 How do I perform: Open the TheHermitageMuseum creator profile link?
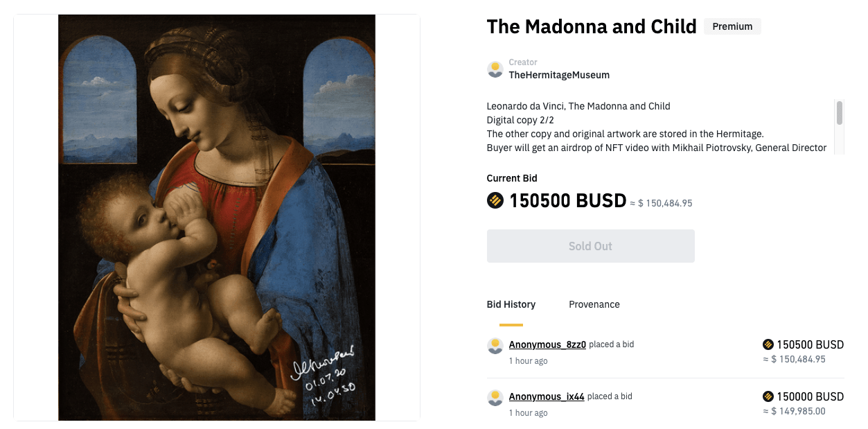559,75
